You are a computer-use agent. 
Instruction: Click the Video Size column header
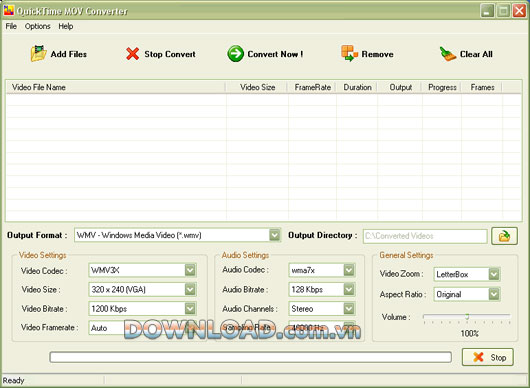point(257,87)
